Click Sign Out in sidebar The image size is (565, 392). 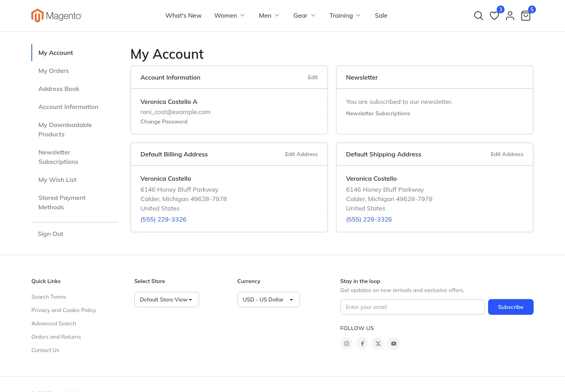[x=50, y=234]
